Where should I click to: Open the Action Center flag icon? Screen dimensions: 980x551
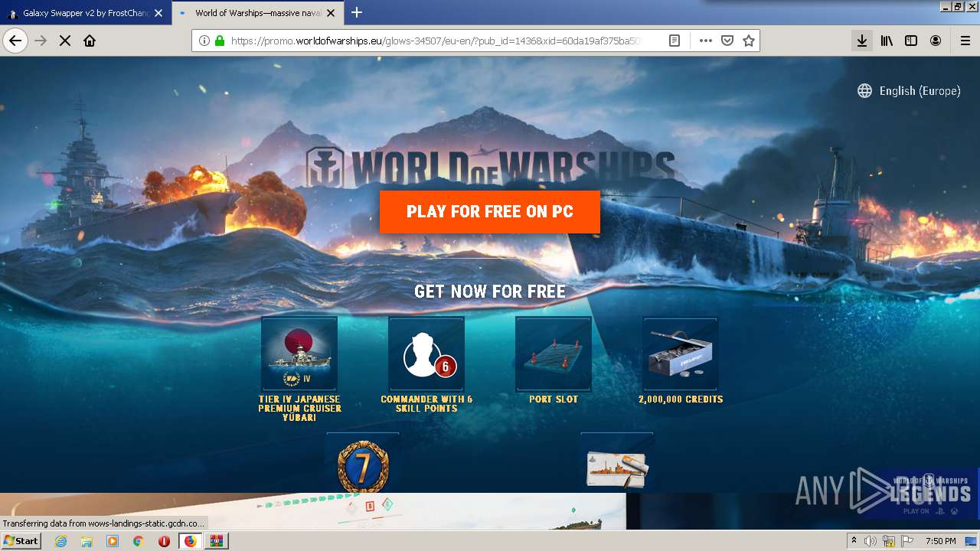(x=906, y=541)
